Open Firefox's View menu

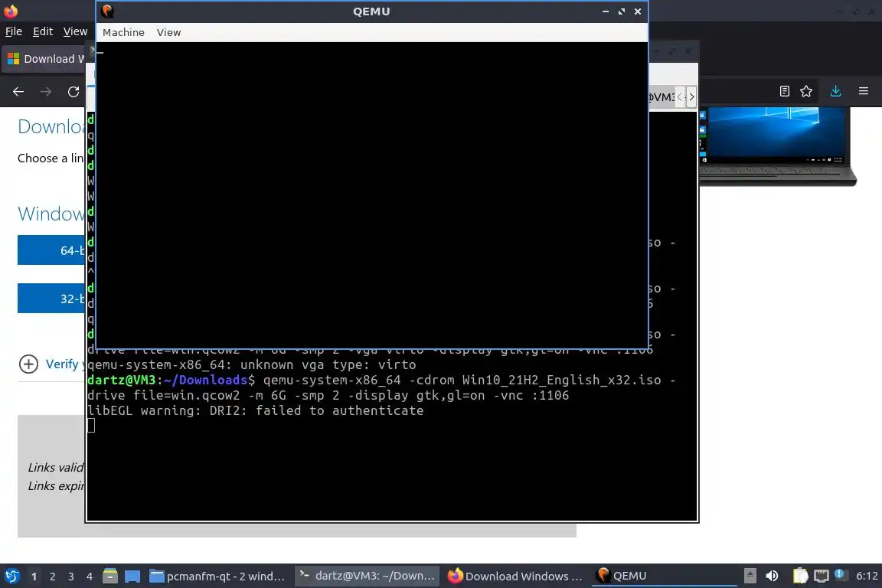[x=75, y=31]
